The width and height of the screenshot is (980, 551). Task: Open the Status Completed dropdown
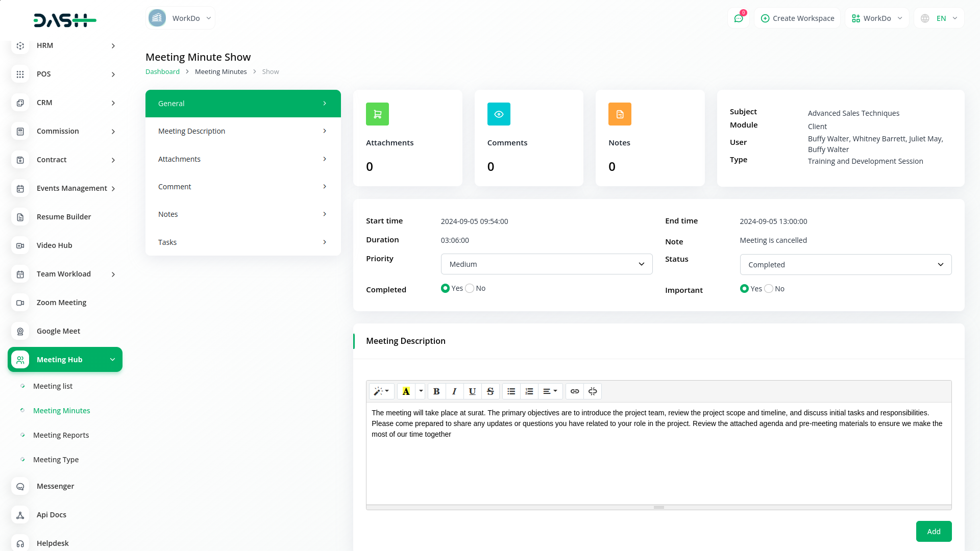click(845, 265)
